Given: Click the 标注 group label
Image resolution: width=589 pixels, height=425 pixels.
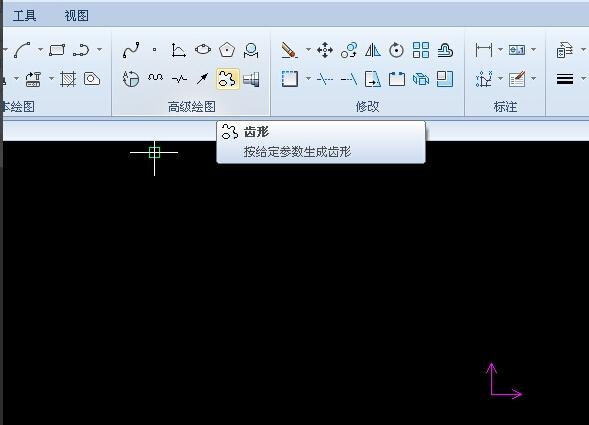Looking at the screenshot, I should pyautogui.click(x=505, y=107).
